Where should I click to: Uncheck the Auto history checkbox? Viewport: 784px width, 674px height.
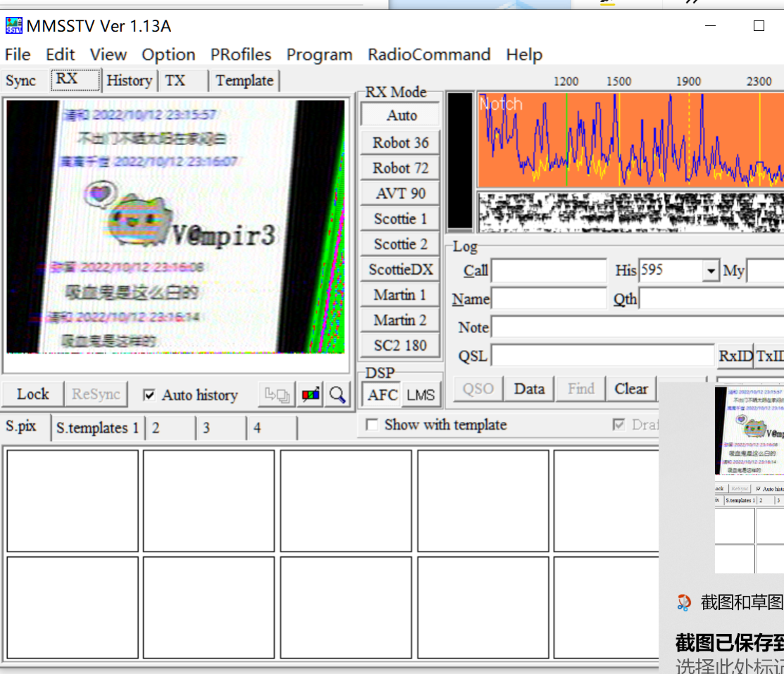149,395
